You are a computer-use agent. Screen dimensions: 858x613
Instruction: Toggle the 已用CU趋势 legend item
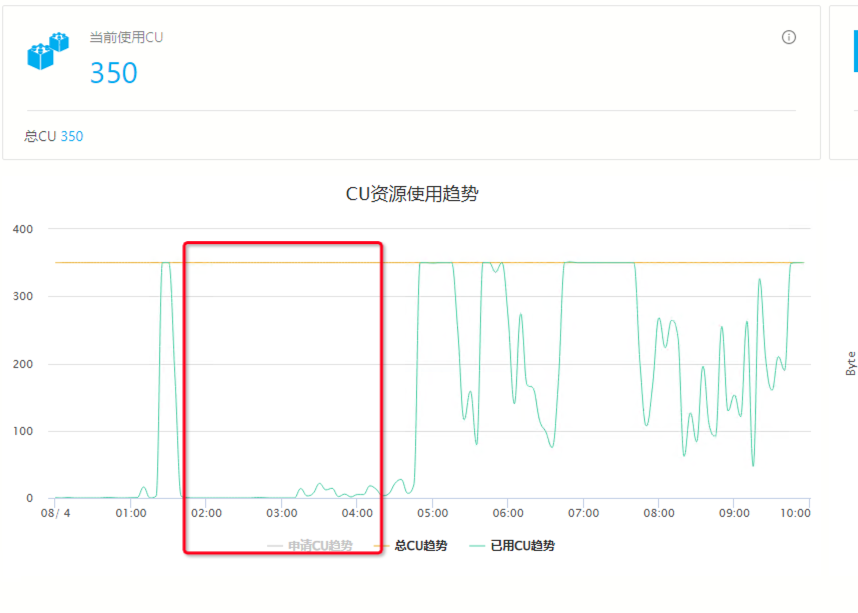click(512, 546)
